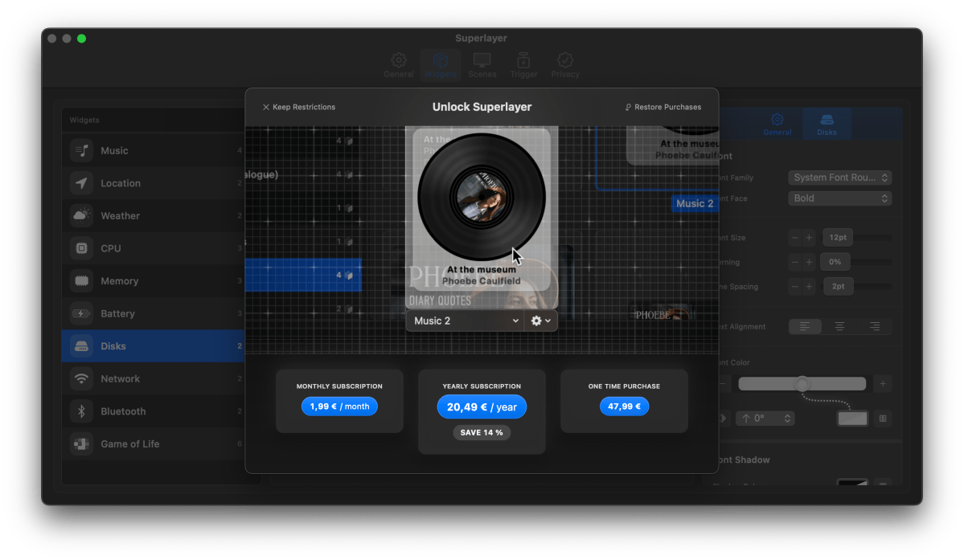Select the Game of Life icon

[x=81, y=444]
